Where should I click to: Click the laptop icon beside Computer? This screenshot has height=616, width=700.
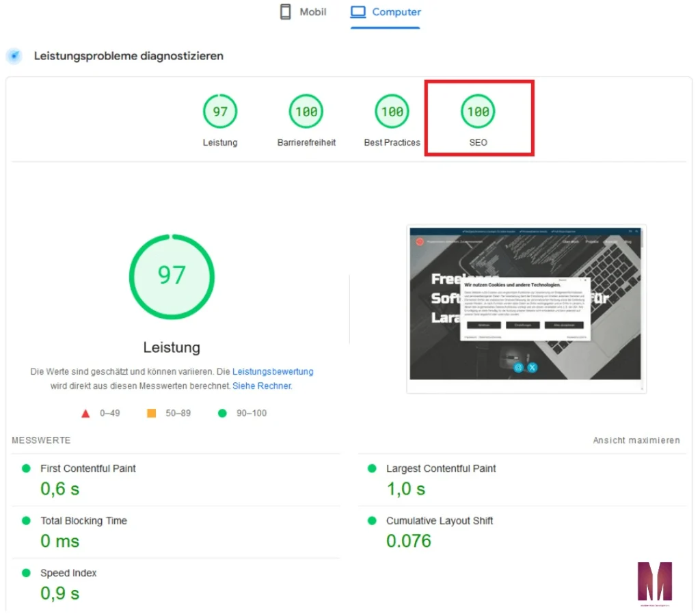(358, 12)
